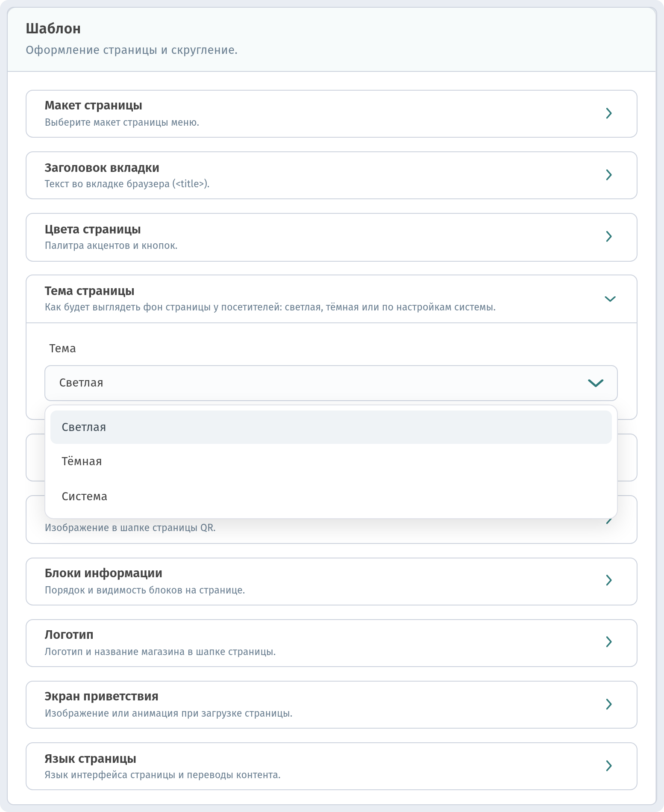
Task: Click 'Выберите макет страницы меню.' description
Action: [x=122, y=122]
